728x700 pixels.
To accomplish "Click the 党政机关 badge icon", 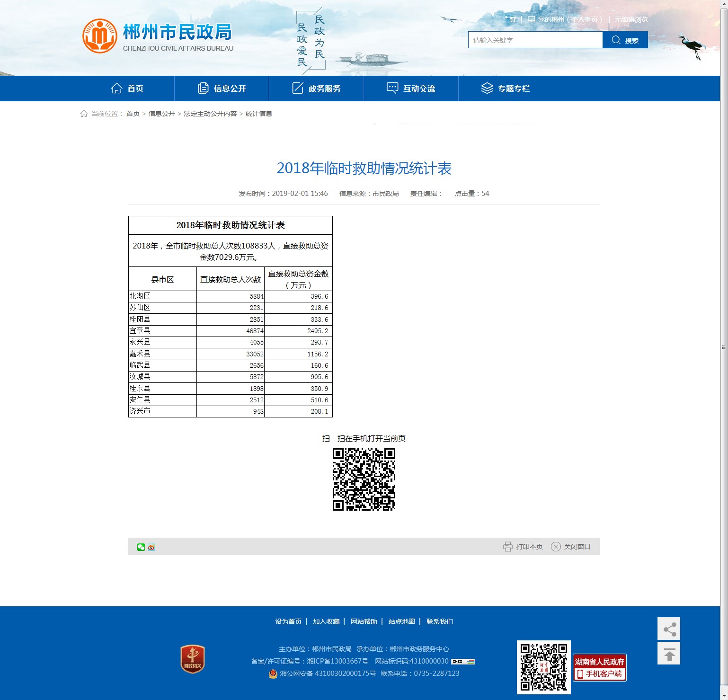I will [193, 659].
